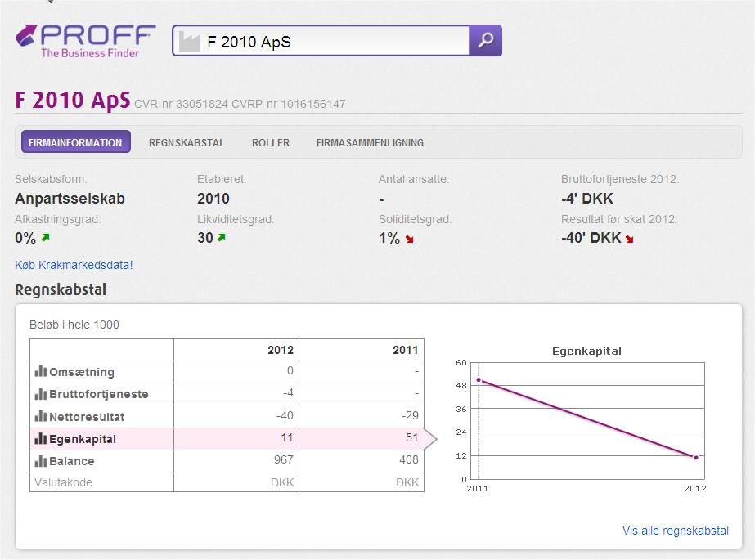755x560 pixels.
Task: Click the F 2010 ApS company heading
Action: coord(73,100)
